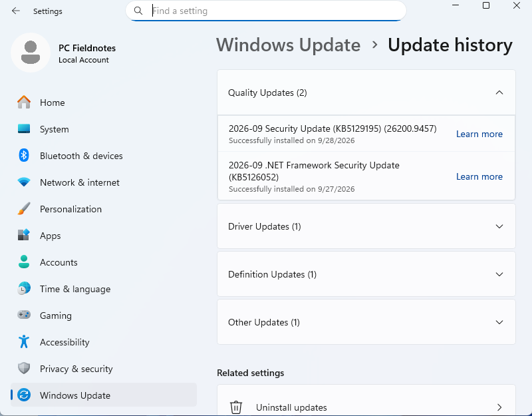Click Learn more for KB5126052
This screenshot has width=532, height=416.
tap(479, 176)
